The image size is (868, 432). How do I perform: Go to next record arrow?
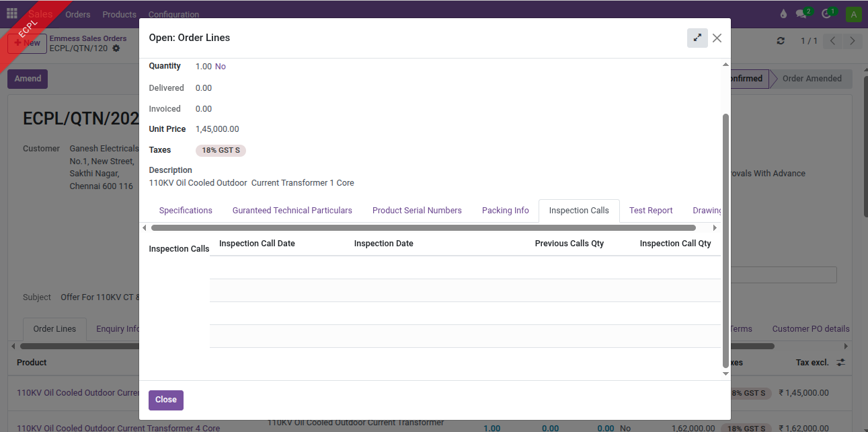tap(853, 41)
